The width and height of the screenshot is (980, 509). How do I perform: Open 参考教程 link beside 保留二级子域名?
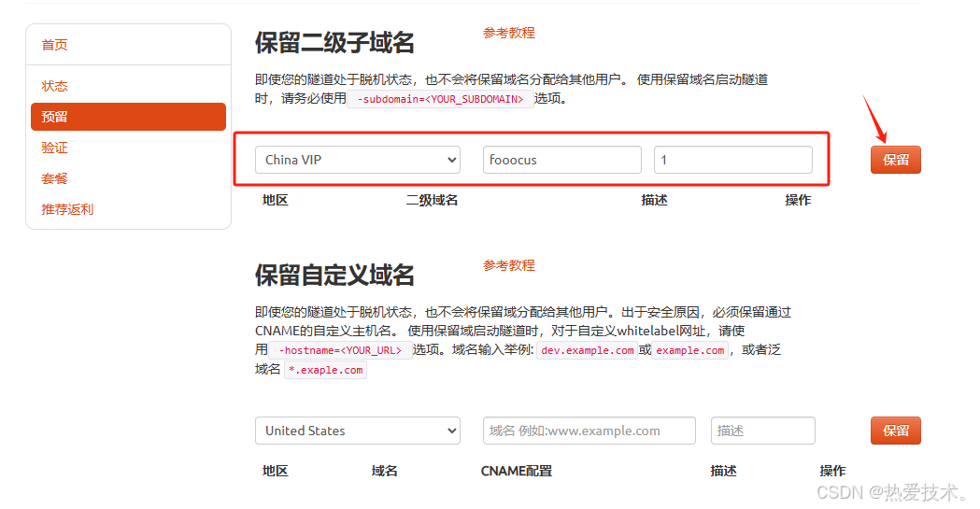(x=509, y=33)
